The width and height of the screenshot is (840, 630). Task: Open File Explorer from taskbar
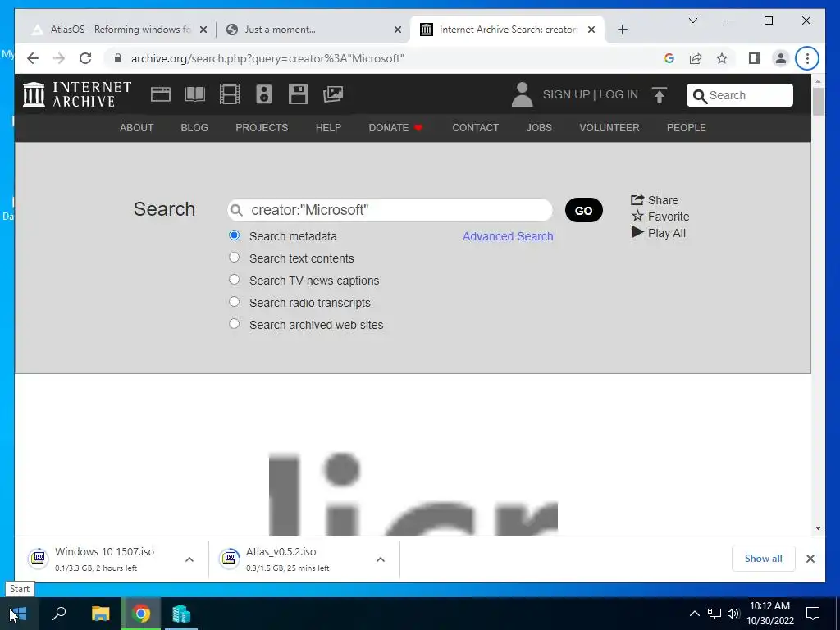(x=100, y=614)
